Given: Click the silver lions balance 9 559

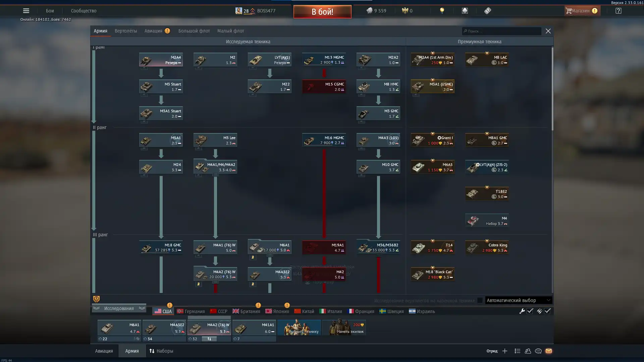Looking at the screenshot, I should [376, 11].
